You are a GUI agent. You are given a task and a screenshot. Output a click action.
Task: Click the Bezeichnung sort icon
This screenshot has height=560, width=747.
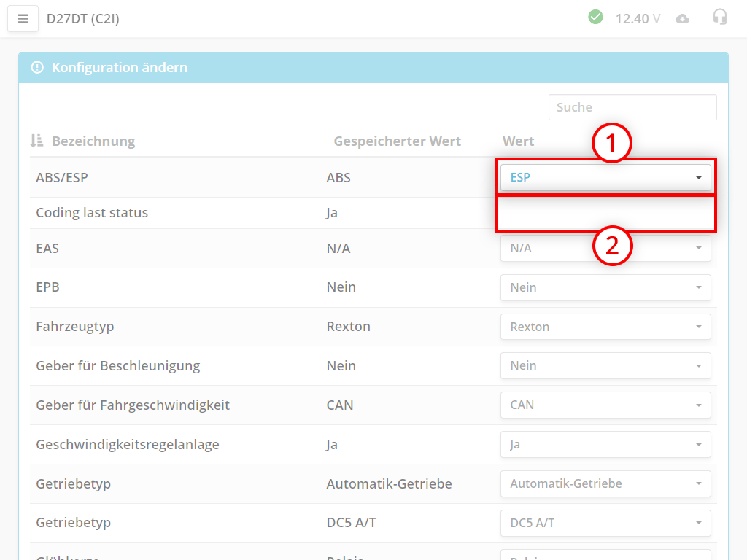pyautogui.click(x=36, y=141)
